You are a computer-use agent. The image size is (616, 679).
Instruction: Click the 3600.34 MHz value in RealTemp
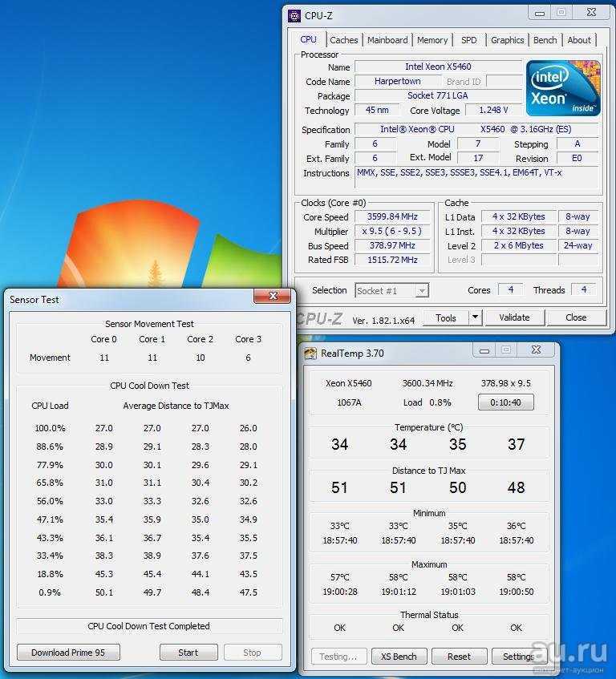pyautogui.click(x=428, y=383)
